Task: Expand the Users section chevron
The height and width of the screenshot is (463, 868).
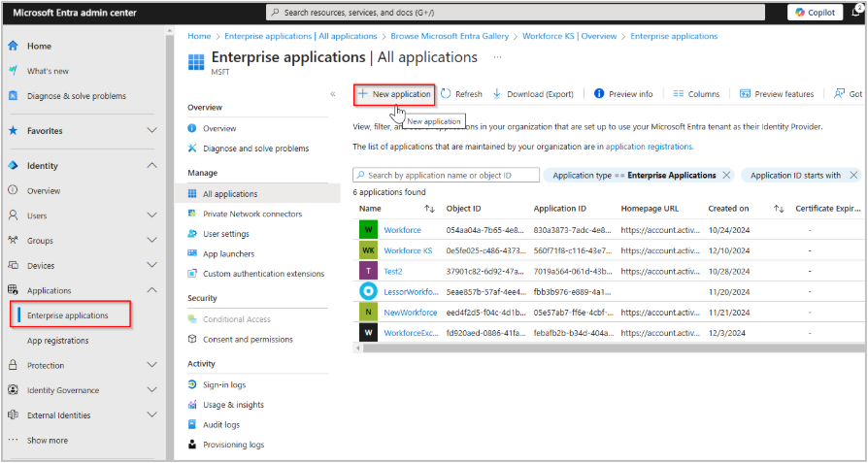Action: click(x=151, y=215)
